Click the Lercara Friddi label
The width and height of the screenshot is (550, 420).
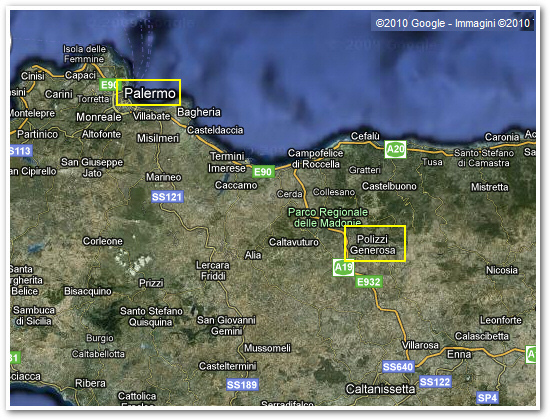coord(213,271)
